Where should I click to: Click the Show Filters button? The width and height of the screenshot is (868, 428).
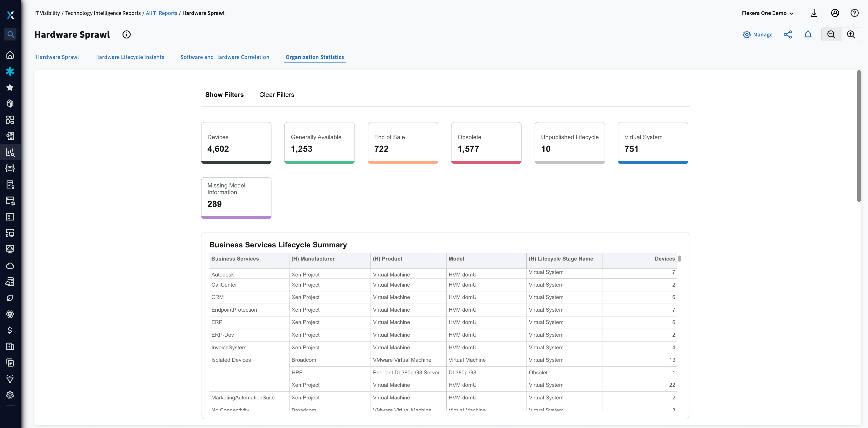coord(224,95)
